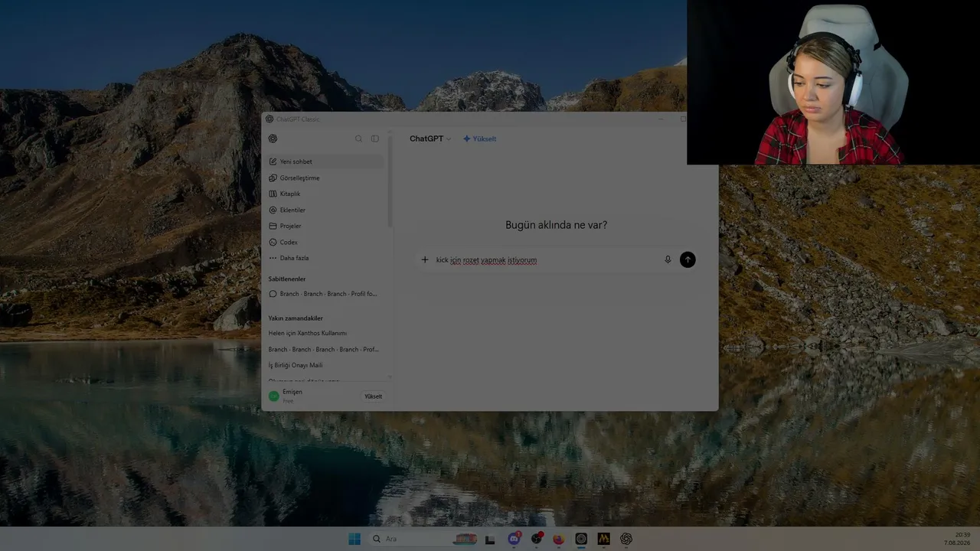980x551 pixels.
Task: Open Codex from the sidebar
Action: (x=326, y=242)
